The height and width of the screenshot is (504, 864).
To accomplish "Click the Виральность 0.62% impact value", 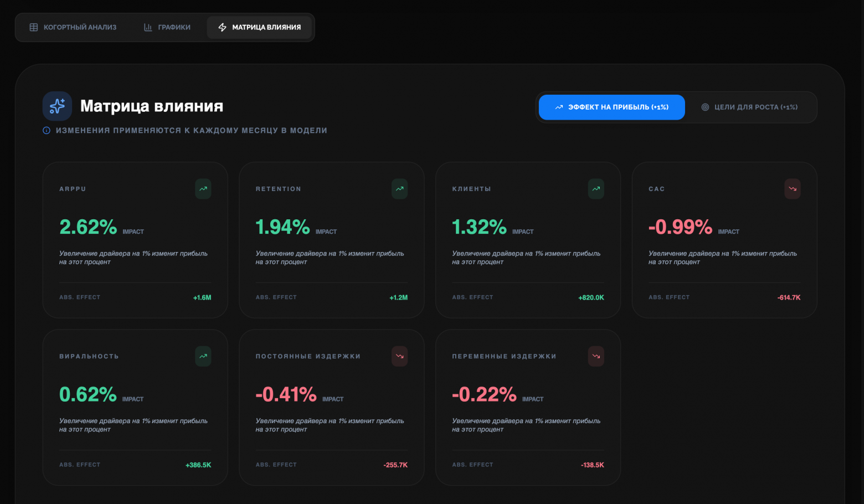I will 88,394.
